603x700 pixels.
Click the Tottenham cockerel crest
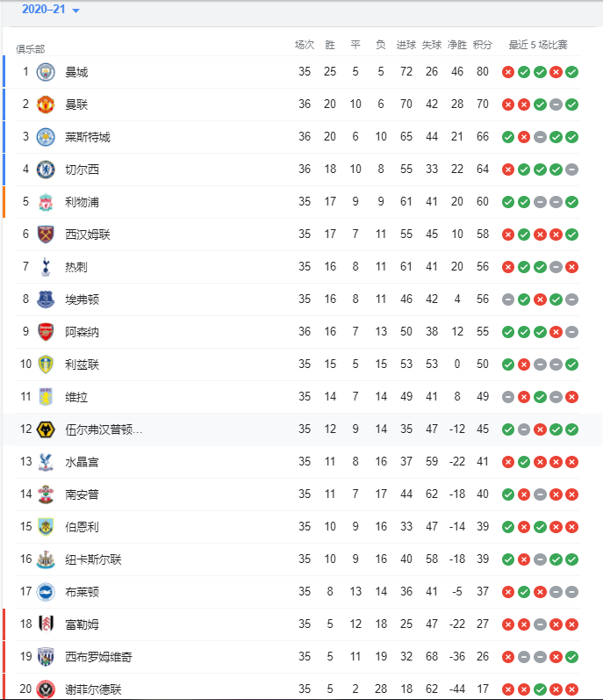click(x=46, y=267)
